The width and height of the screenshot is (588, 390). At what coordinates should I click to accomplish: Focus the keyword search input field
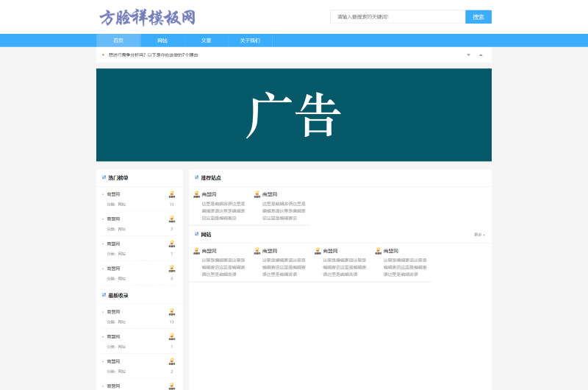pyautogui.click(x=398, y=17)
